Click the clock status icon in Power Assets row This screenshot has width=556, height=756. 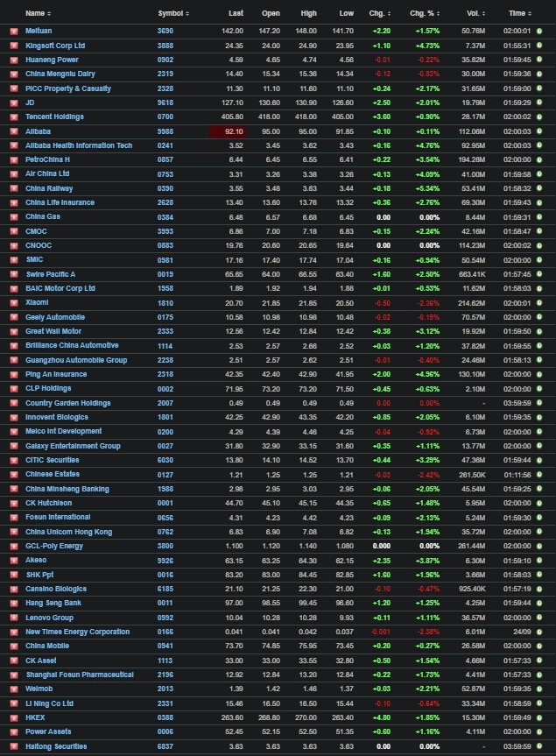539,731
